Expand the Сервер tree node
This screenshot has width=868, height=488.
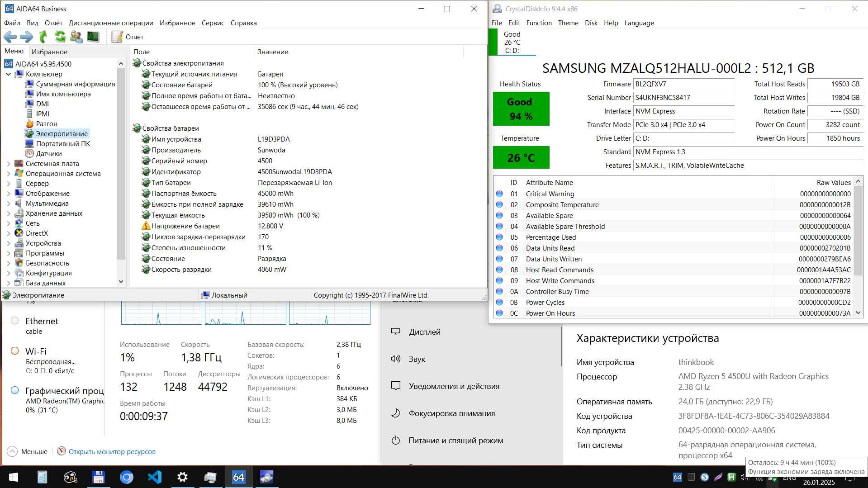pos(9,183)
